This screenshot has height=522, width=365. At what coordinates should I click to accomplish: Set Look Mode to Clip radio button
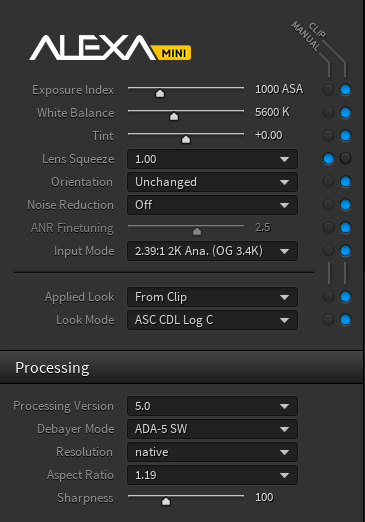pos(345,319)
